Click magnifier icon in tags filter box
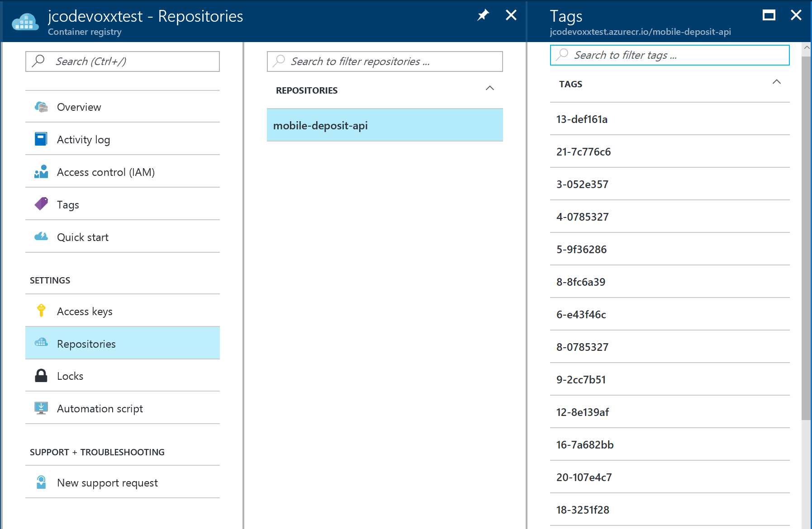 pos(562,54)
